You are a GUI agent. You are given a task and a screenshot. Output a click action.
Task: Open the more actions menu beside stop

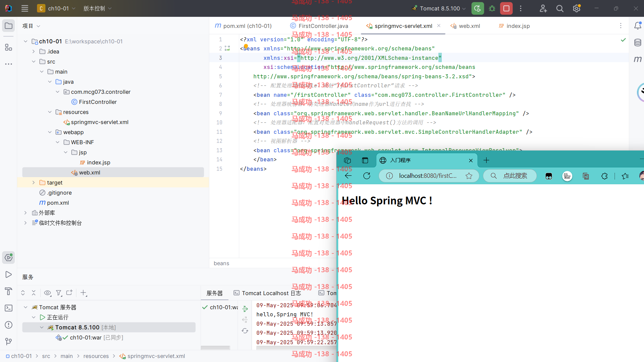521,8
